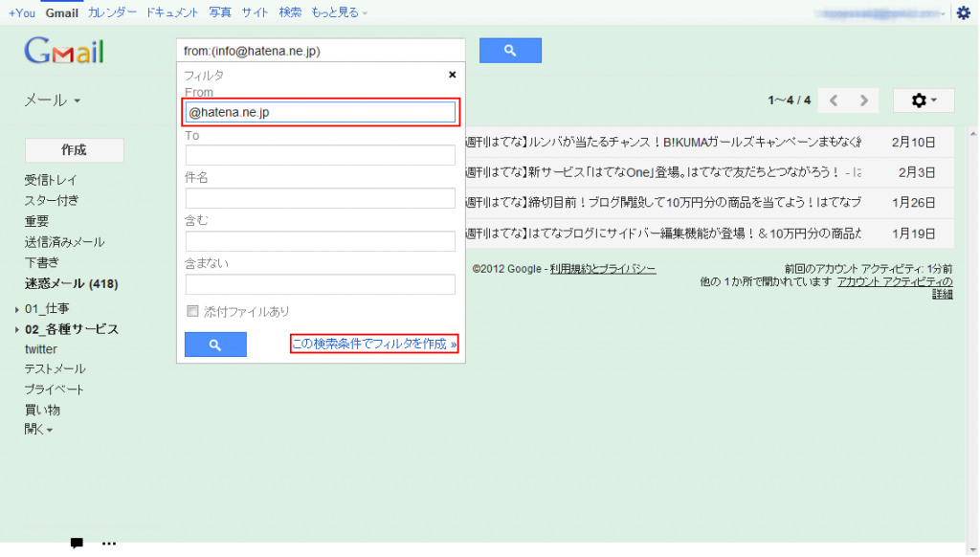Click the blue search button beside the search box
The width and height of the screenshot is (980, 557).
point(510,50)
